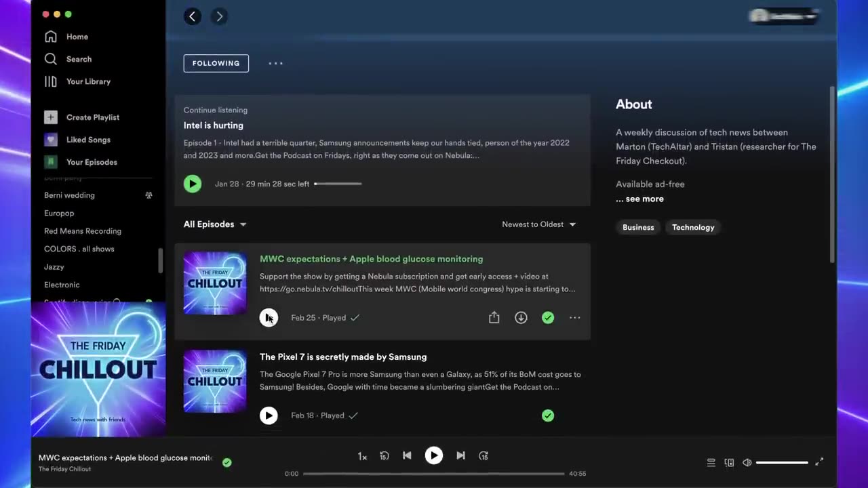Click the collaborative icon beside Berni wedding
This screenshot has height=488, width=868.
(x=149, y=195)
